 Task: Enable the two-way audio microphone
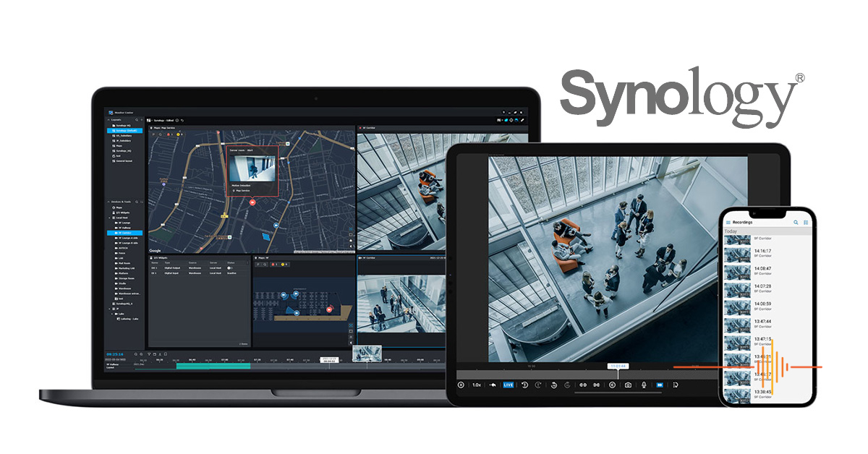(644, 385)
